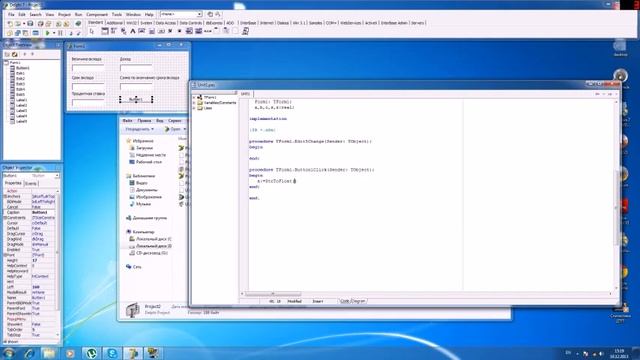
Task: Open the Project menu
Action: [64, 14]
